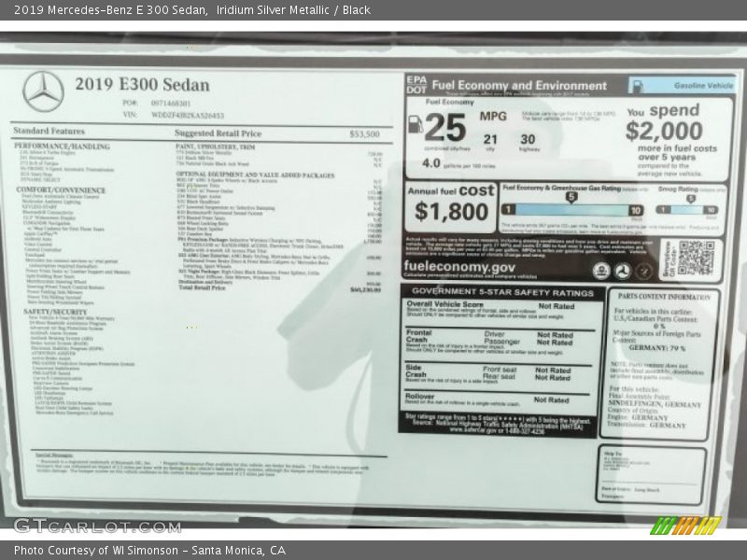The width and height of the screenshot is (747, 560).
Task: Tap the EPA DOT logo
Action: click(x=416, y=85)
